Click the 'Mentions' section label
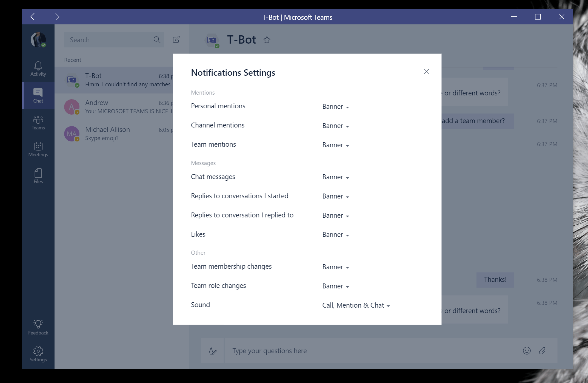The height and width of the screenshot is (383, 588). pyautogui.click(x=203, y=93)
